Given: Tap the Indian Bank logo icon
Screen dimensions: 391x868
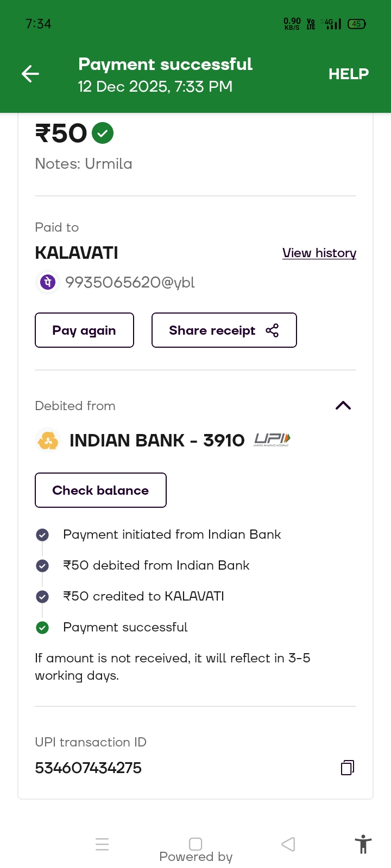Looking at the screenshot, I should [48, 440].
